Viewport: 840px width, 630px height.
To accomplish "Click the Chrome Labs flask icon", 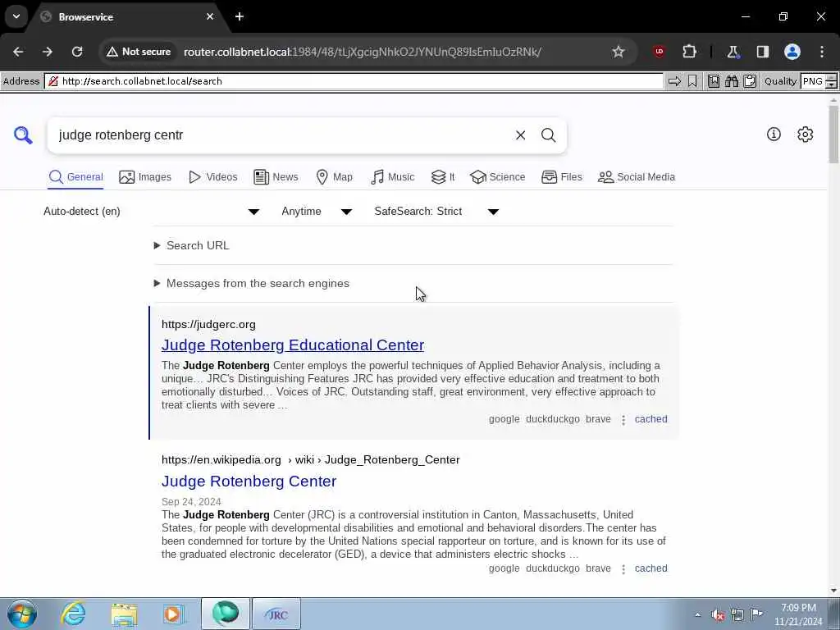I will click(733, 52).
